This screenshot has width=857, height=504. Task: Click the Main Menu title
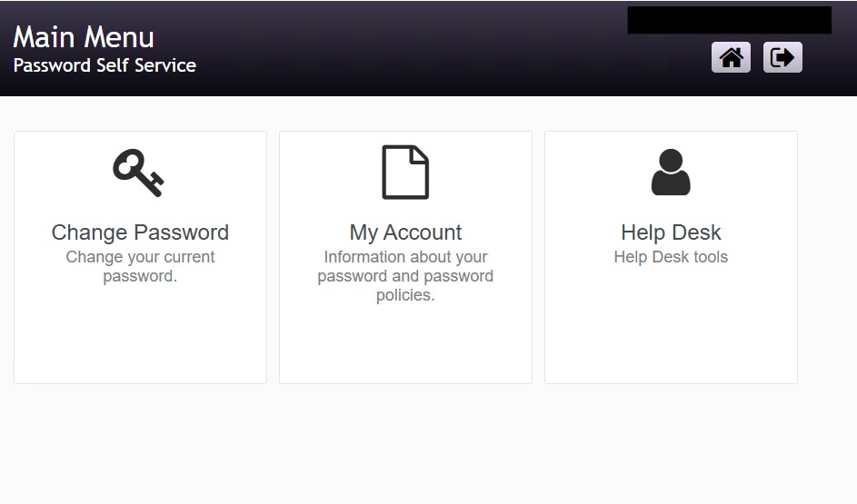84,37
